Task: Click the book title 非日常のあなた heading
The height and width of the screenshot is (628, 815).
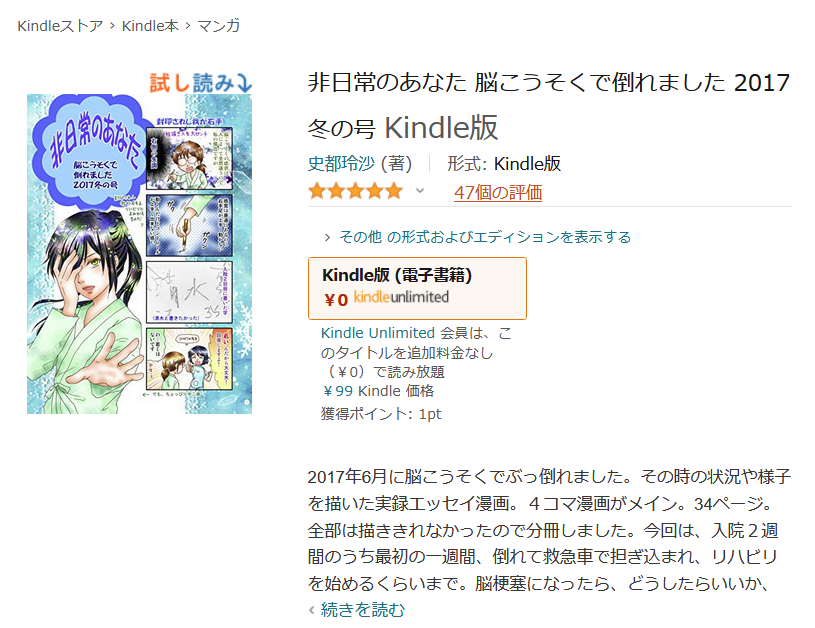Action: tap(549, 105)
